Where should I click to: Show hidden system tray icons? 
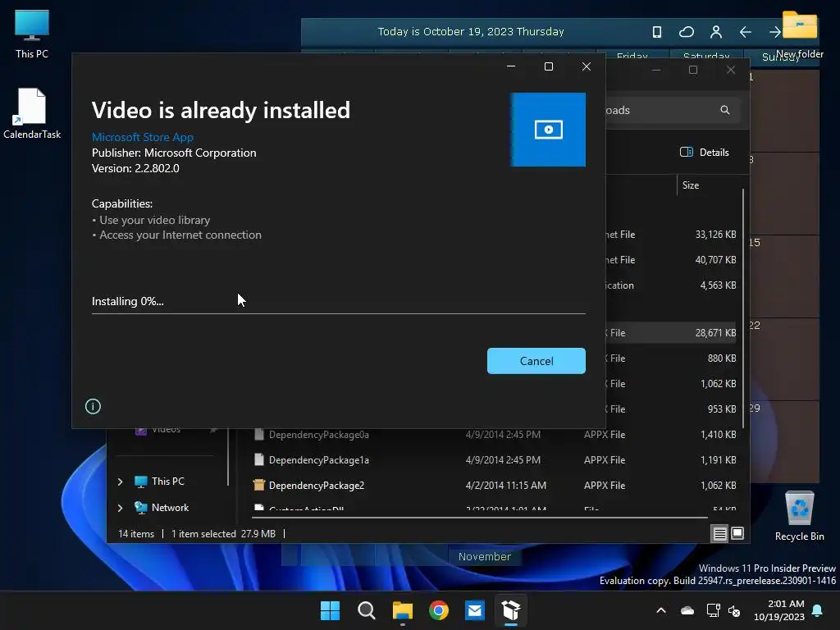click(661, 610)
